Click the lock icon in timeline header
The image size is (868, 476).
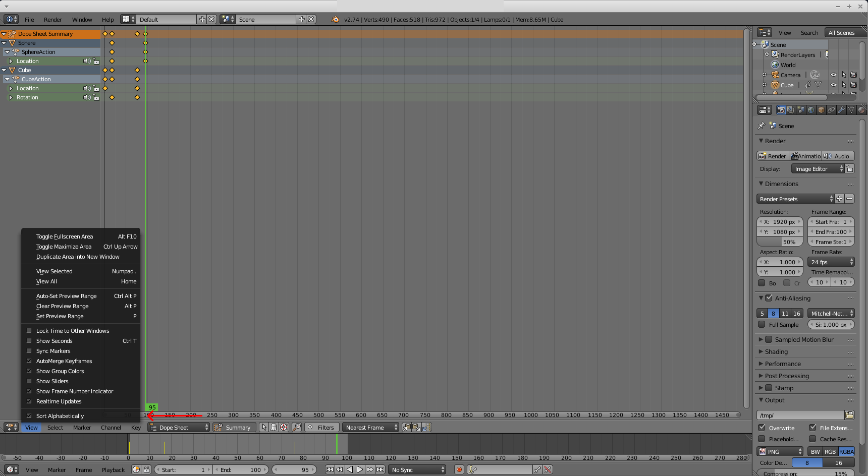[146, 469]
